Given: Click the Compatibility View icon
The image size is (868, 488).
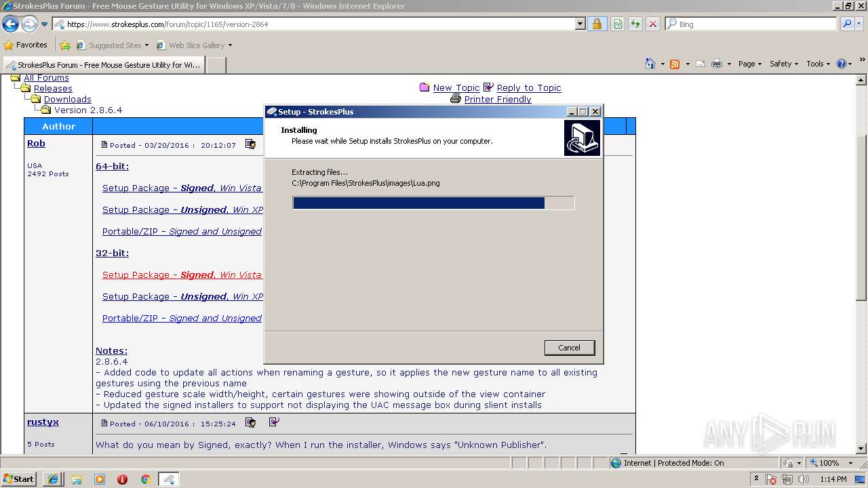Looking at the screenshot, I should (x=618, y=24).
